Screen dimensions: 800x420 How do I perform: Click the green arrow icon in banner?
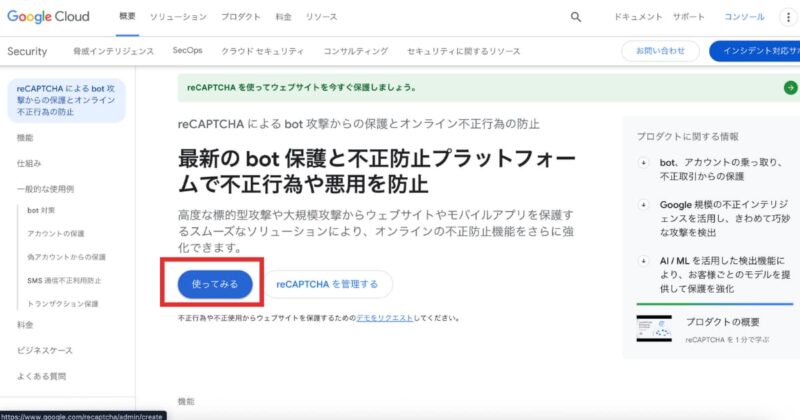790,88
